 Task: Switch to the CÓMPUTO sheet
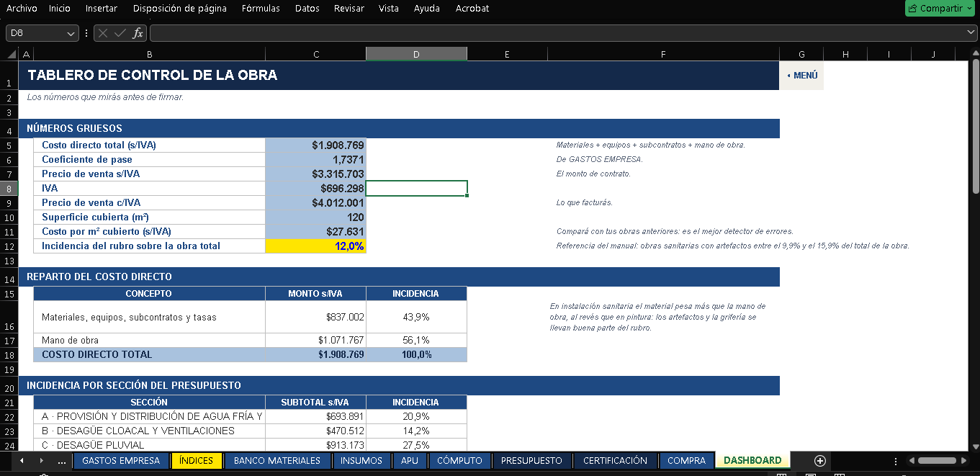[x=460, y=461]
